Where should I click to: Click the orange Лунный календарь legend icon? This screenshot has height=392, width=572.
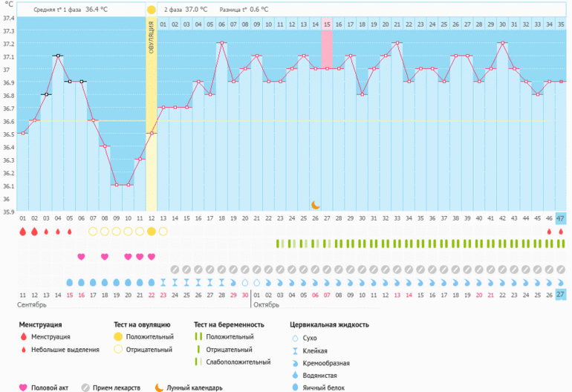coord(159,387)
